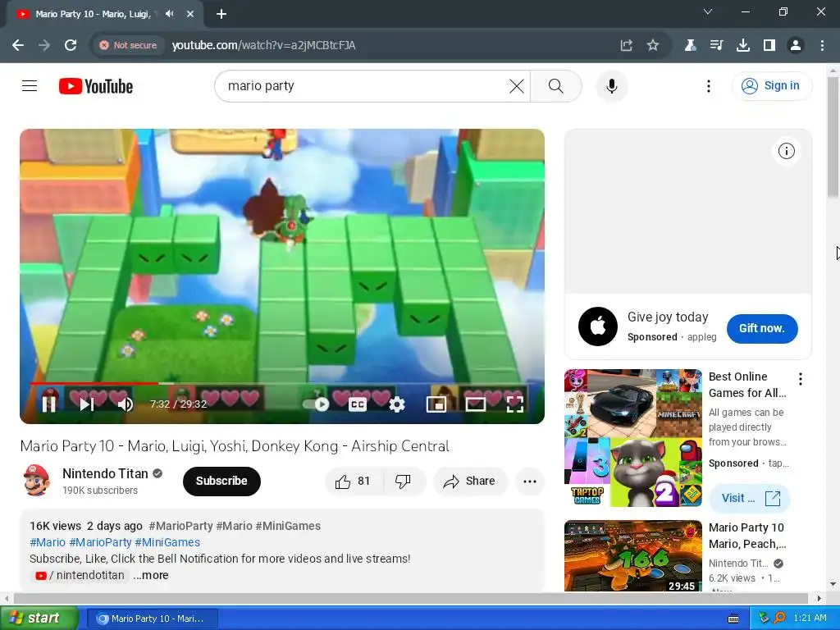Screen dimensions: 840x630
Task: Open Chrome profile menu
Action: coord(796,45)
